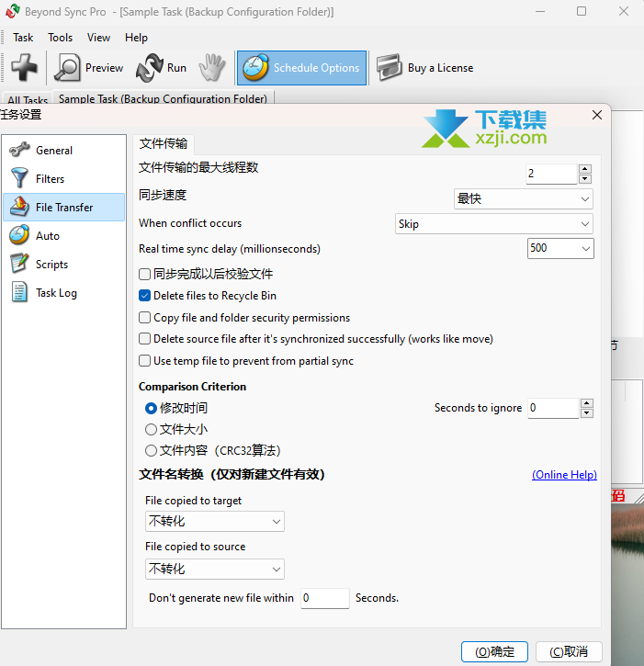Screen dimensions: 644x666
Task: Click the Auto clock icon in sidebar
Action: tap(19, 235)
